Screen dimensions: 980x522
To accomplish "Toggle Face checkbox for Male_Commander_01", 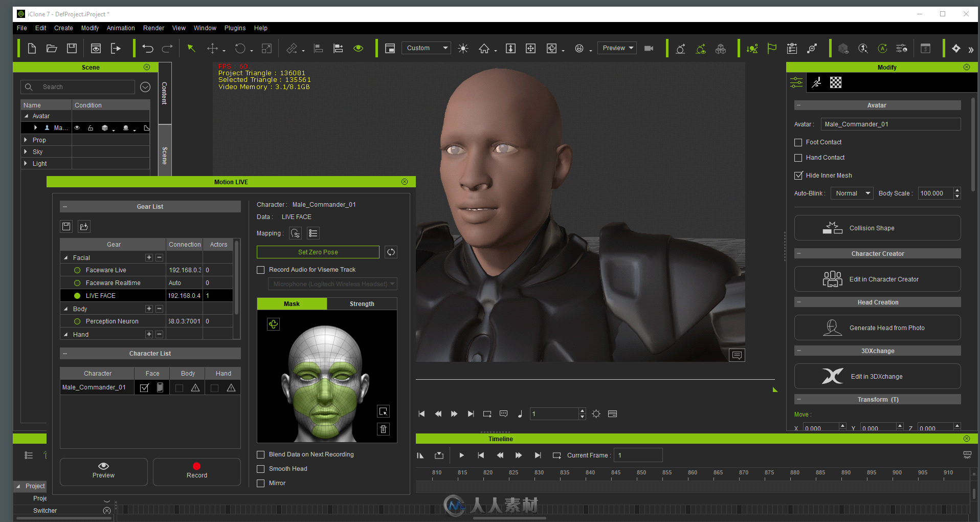I will [x=144, y=388].
